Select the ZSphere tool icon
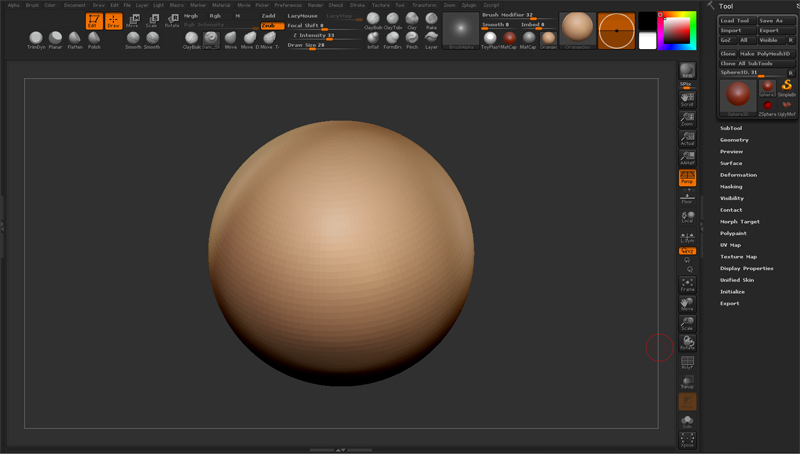This screenshot has height=454, width=800. pos(767,107)
